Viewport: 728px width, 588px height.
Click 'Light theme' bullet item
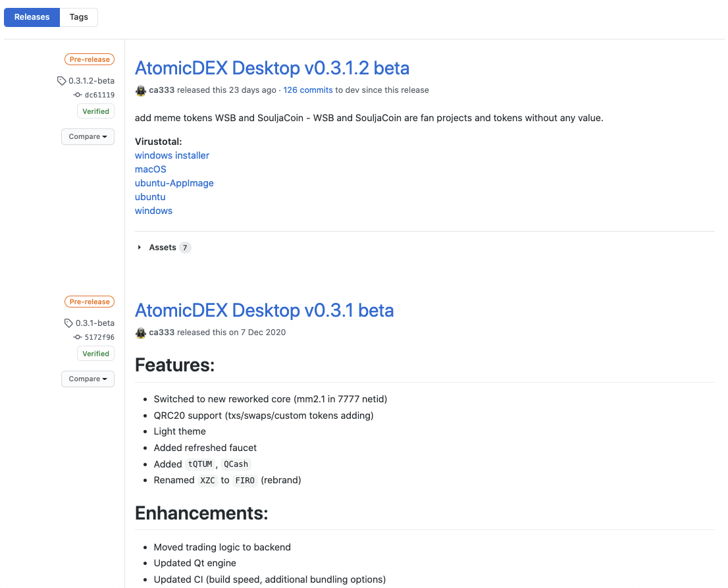tap(180, 431)
